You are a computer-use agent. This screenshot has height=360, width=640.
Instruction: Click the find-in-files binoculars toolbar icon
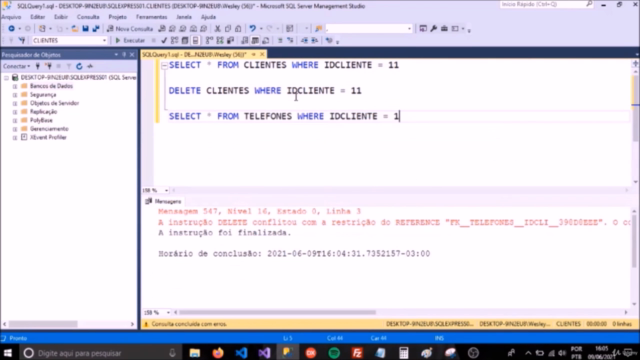318,29
